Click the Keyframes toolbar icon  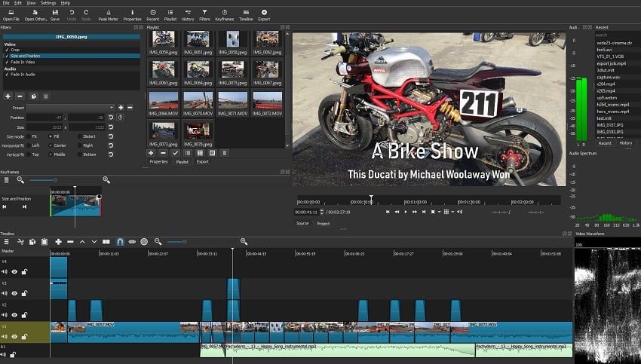coord(225,14)
